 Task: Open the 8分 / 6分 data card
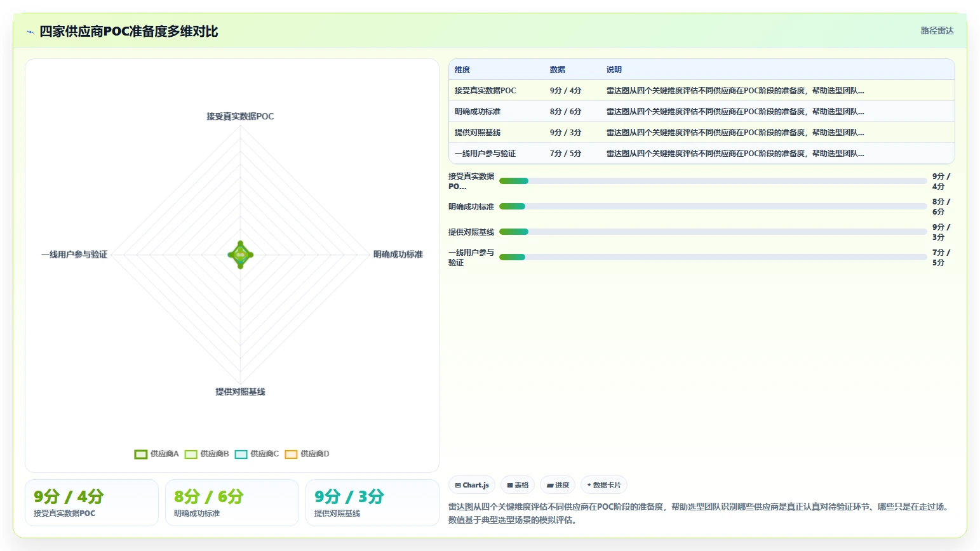(x=232, y=503)
